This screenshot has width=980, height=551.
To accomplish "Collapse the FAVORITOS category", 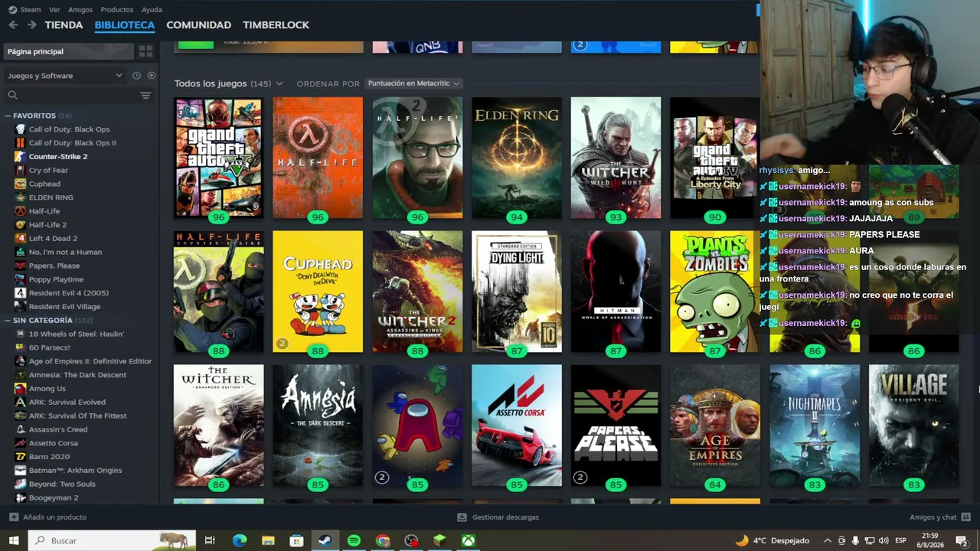I will point(8,116).
